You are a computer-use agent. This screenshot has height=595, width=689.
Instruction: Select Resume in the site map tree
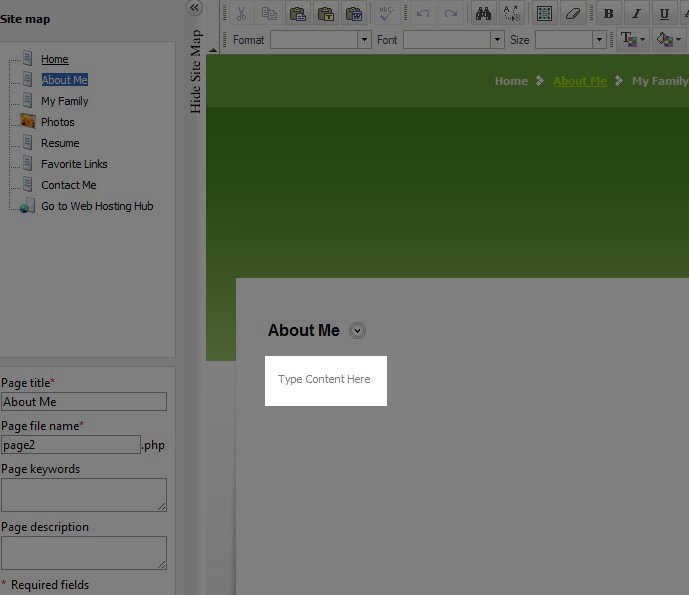(60, 143)
